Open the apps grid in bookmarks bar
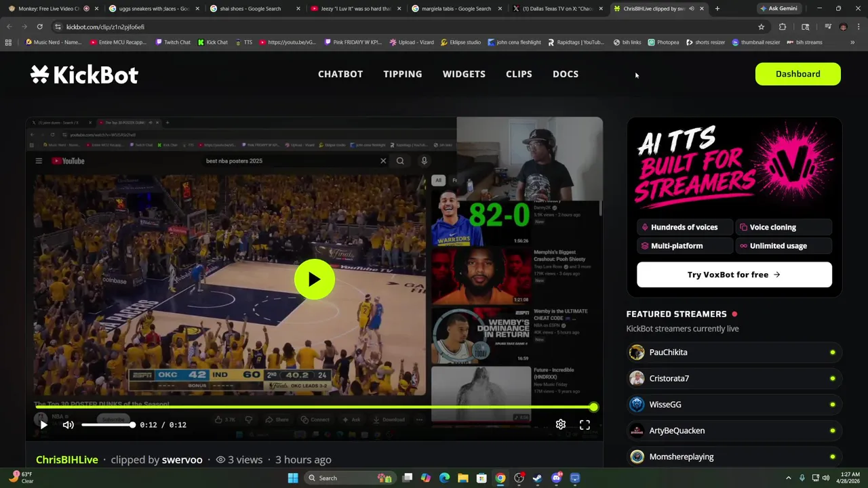The height and width of the screenshot is (488, 868). (x=8, y=42)
